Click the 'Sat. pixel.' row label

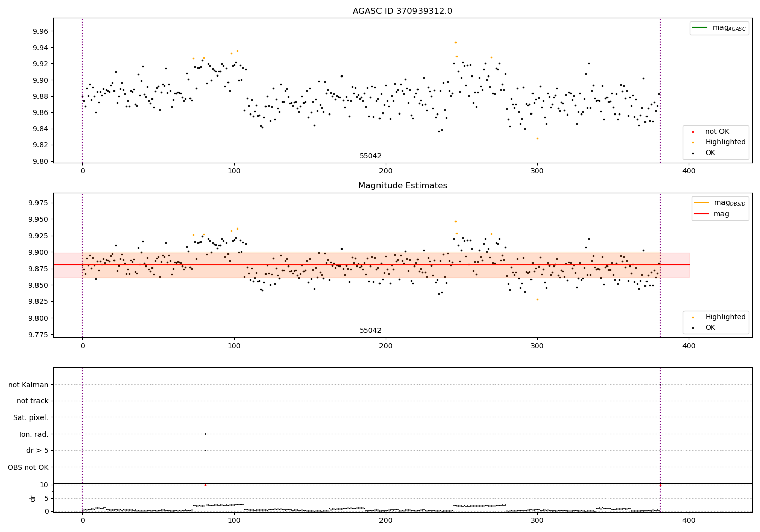coord(31,418)
